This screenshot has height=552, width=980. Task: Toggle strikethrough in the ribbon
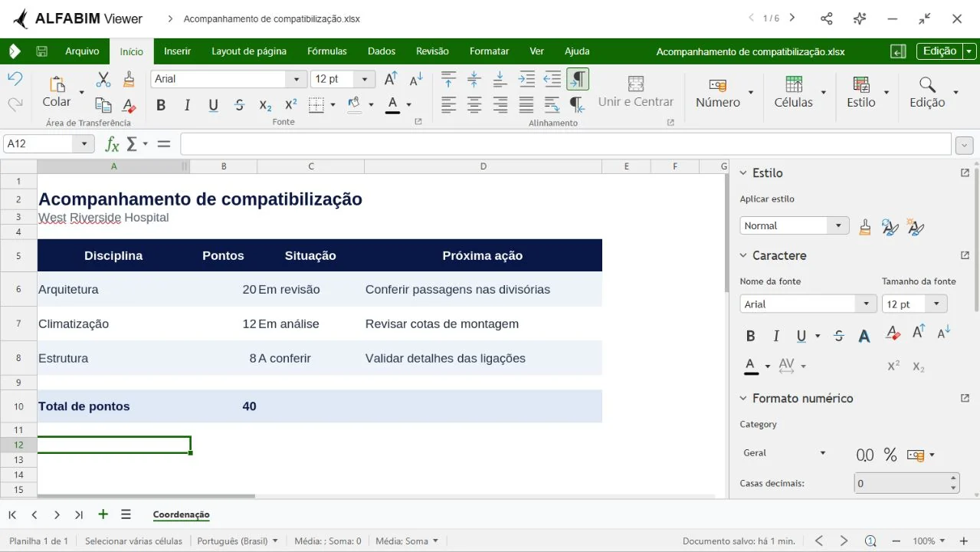coord(239,105)
